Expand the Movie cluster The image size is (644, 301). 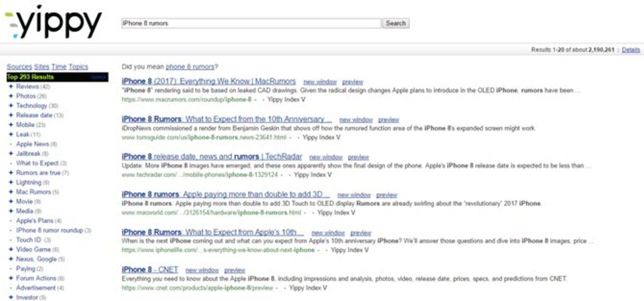pyautogui.click(x=10, y=201)
